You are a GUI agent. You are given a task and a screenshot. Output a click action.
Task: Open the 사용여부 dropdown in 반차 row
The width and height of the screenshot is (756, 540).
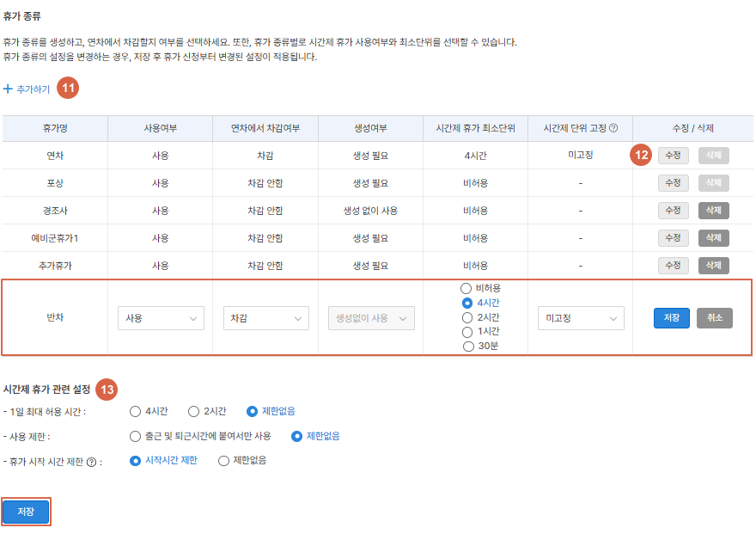click(161, 318)
